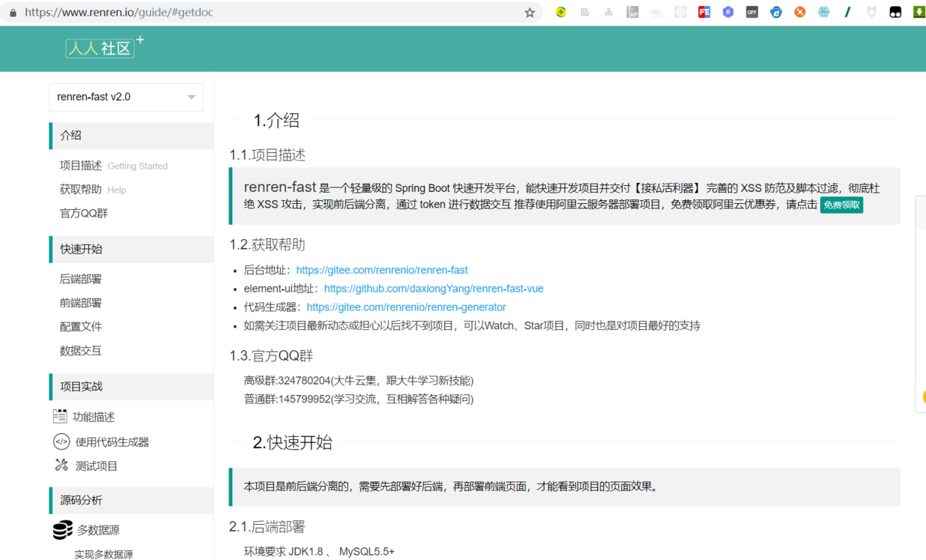This screenshot has width=926, height=560.
Task: Click the green slash extension icon
Action: coord(848,12)
